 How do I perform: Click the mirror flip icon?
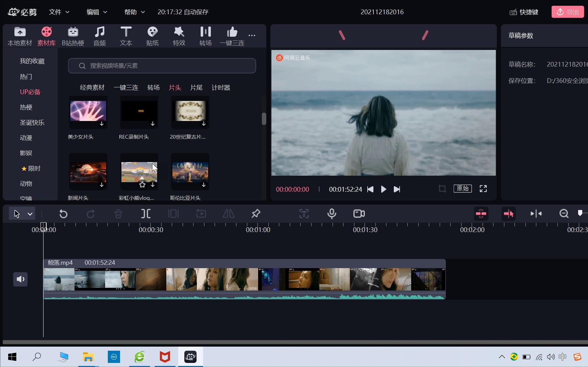[x=229, y=214]
